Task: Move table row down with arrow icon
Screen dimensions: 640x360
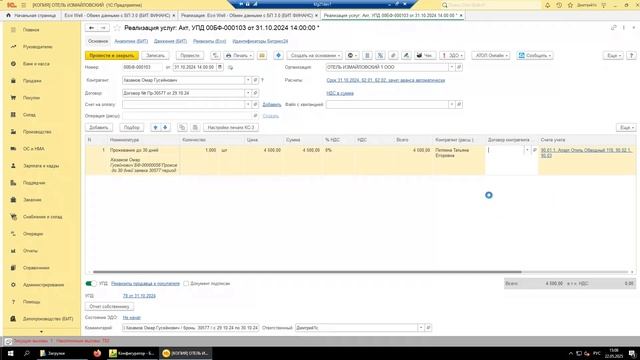Action: click(x=165, y=127)
